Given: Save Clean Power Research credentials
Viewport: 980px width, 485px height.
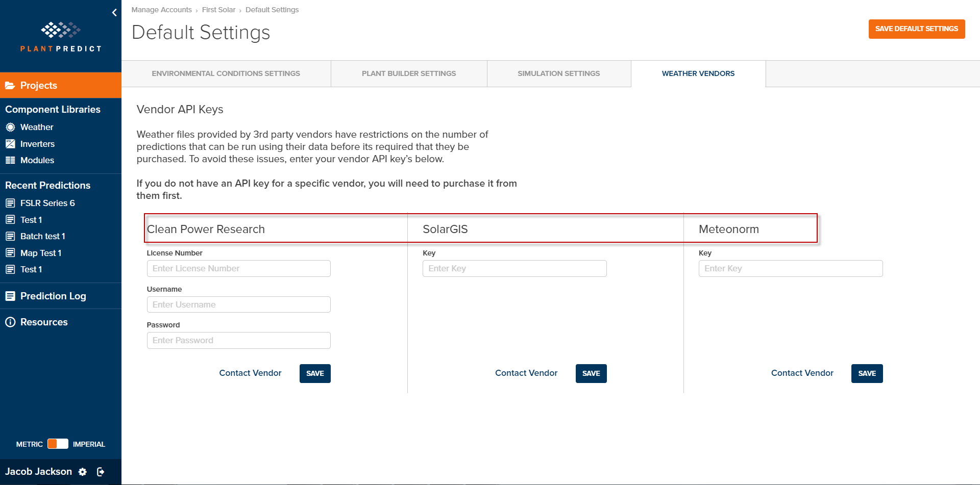Looking at the screenshot, I should [315, 373].
